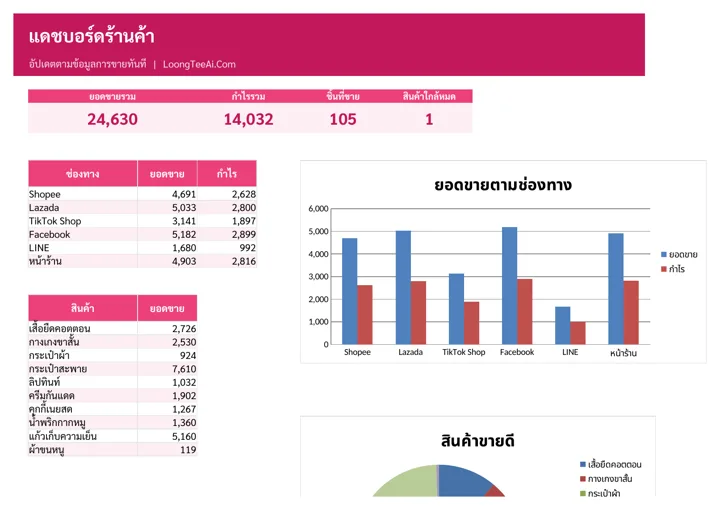This screenshot has width=720, height=510.
Task: Select the items sold value 105
Action: coord(343,119)
